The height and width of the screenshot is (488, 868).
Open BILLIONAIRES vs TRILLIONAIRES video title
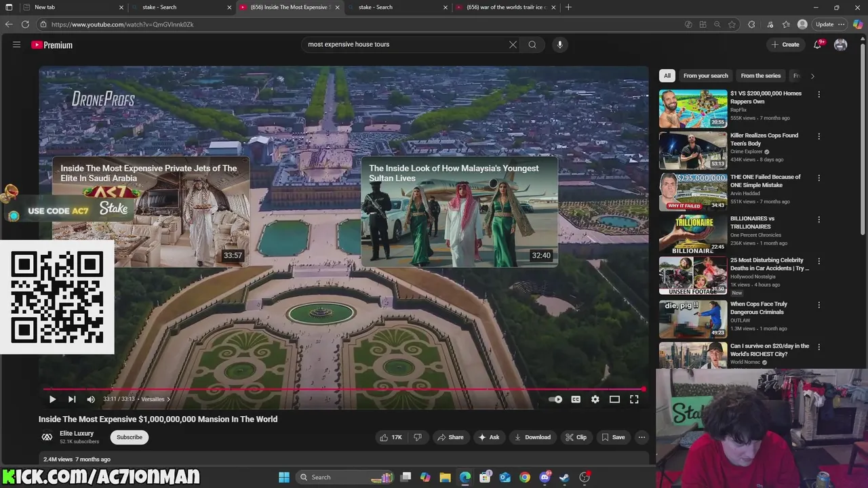click(x=753, y=222)
